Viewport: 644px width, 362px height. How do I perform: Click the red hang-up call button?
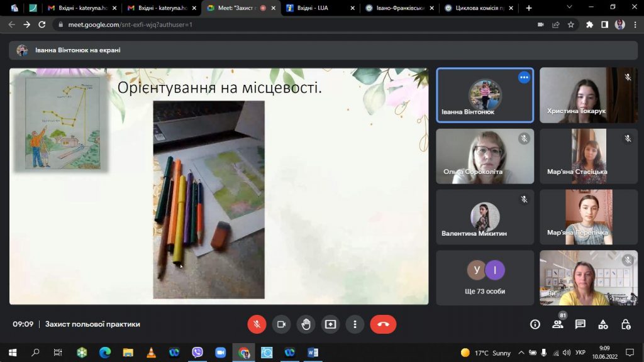click(383, 324)
